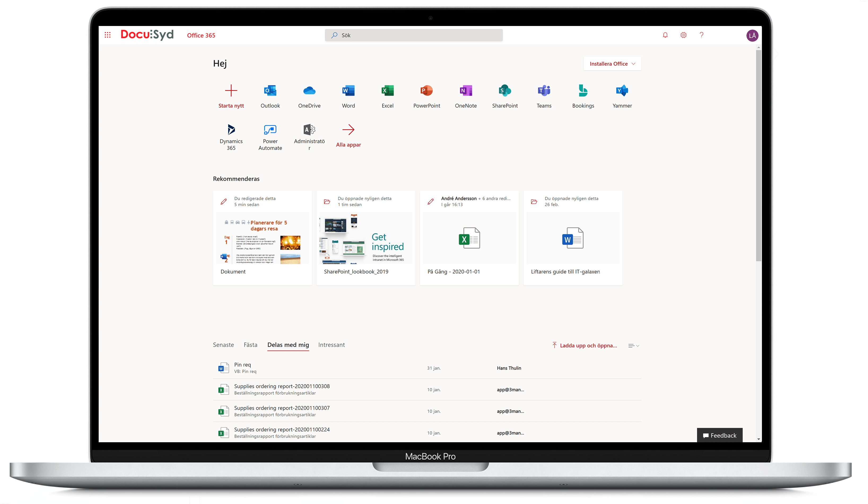Click the DocuSyd logo
868x504 pixels.
(x=147, y=35)
